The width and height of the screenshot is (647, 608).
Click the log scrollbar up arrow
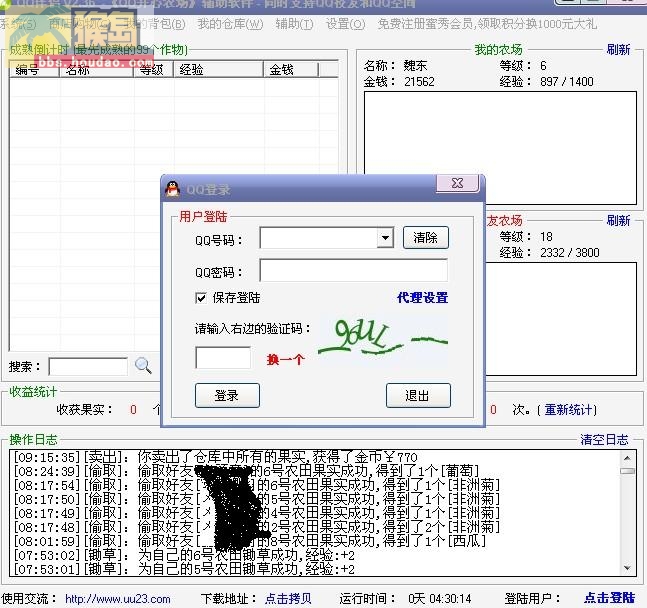(627, 458)
